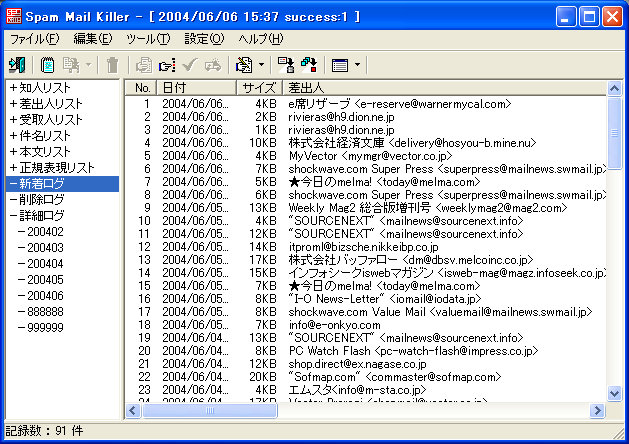Screen dimensions: 629x444
Task: Select the 200404 log entry in tree
Action: click(x=45, y=264)
